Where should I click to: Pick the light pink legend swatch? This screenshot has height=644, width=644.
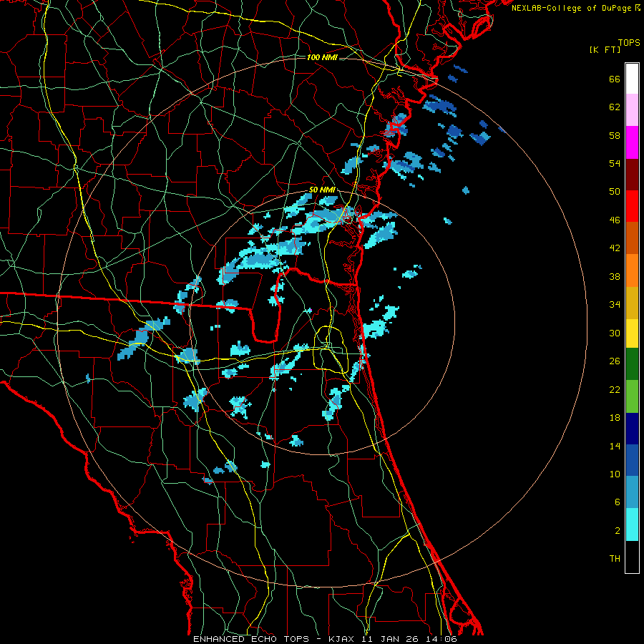click(x=632, y=110)
